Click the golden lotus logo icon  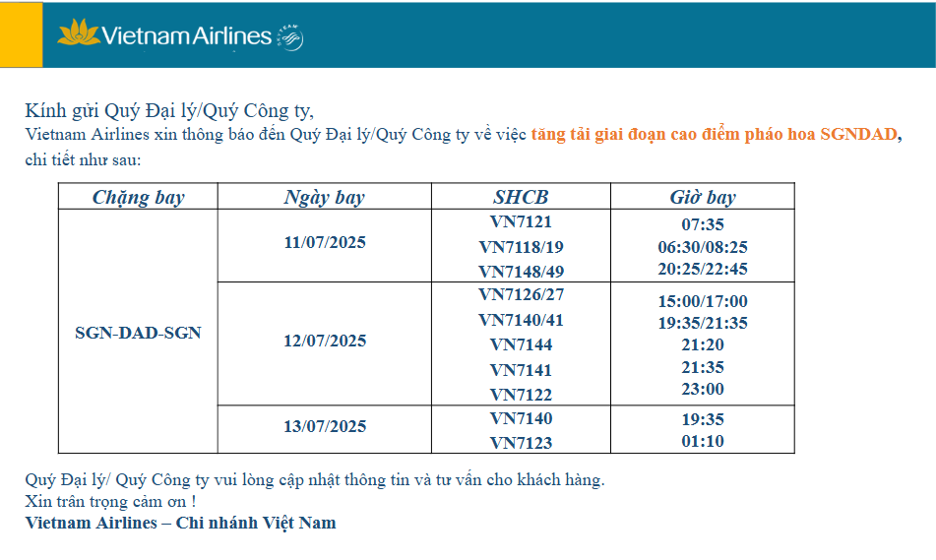pyautogui.click(x=78, y=32)
